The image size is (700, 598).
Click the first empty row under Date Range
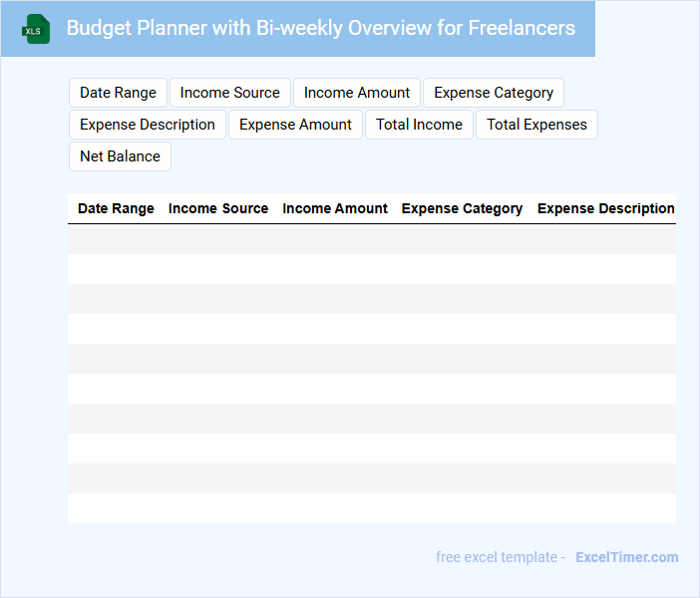(116, 239)
